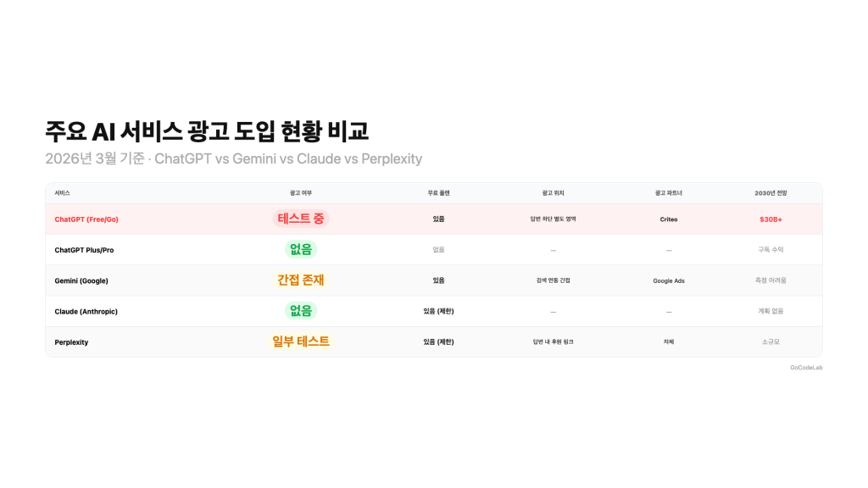Click the '없음' badge in Claude row

pos(301,311)
